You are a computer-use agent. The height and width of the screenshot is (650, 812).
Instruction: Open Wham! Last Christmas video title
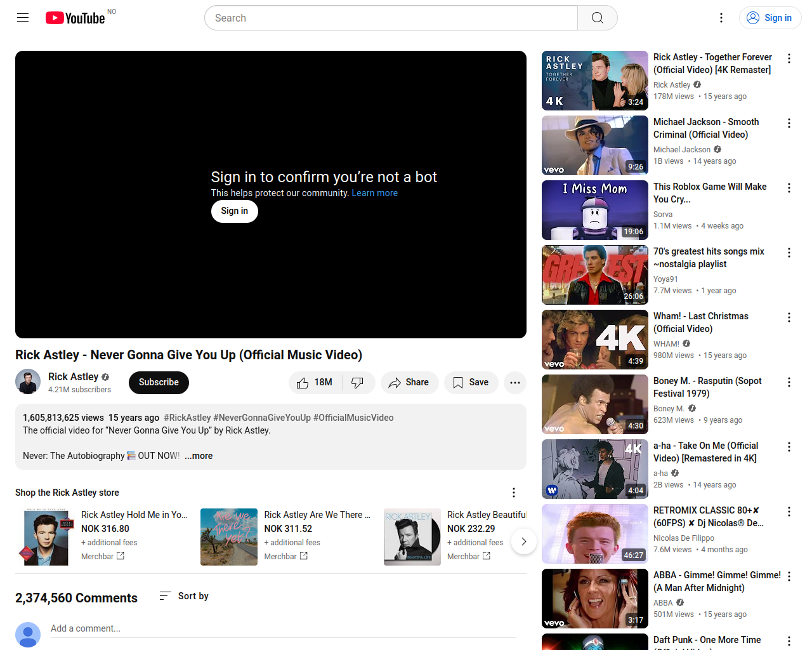pos(701,322)
